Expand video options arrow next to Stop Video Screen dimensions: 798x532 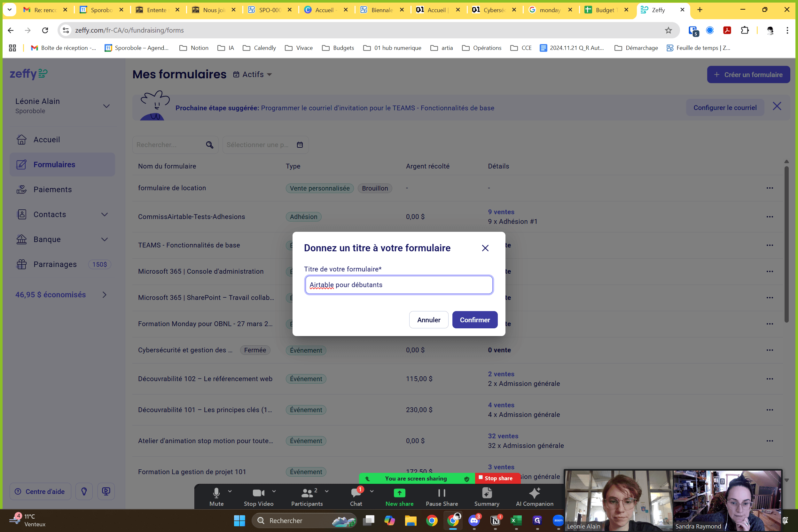pos(274,491)
